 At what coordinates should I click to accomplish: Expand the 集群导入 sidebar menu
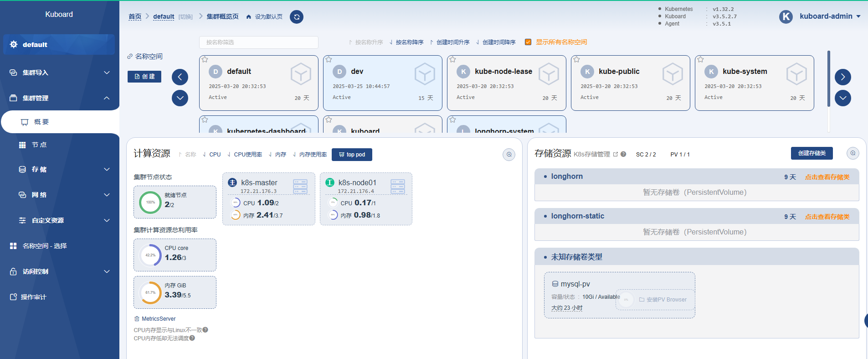coord(60,73)
